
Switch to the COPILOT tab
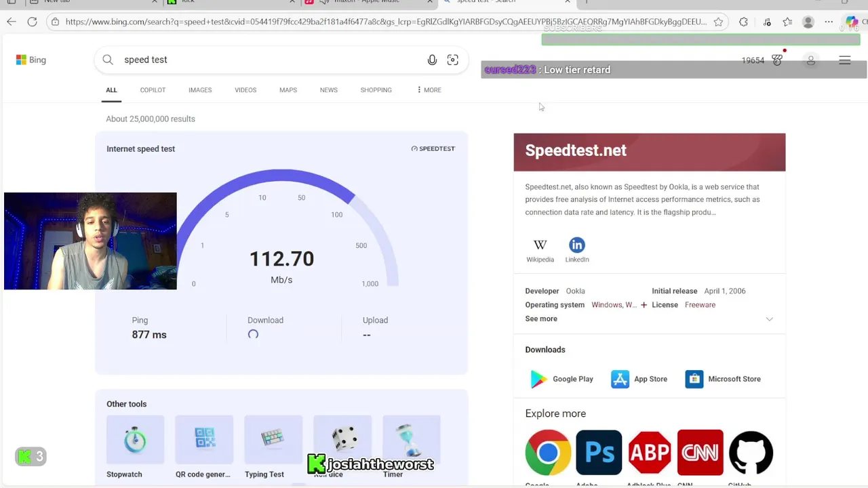(x=153, y=90)
